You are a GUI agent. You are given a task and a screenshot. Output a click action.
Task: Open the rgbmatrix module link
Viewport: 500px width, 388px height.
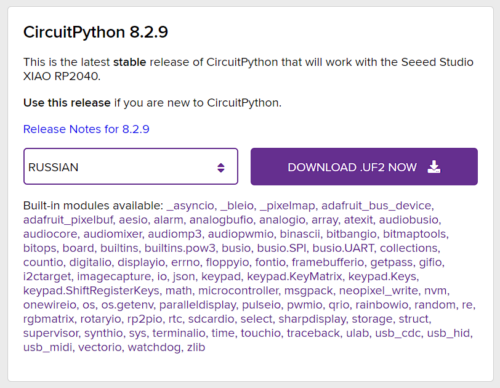click(49, 319)
